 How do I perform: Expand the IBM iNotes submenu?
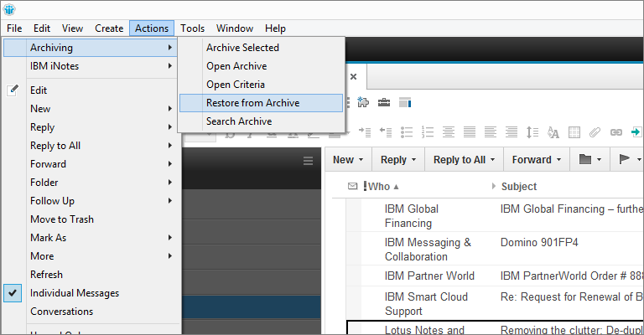pyautogui.click(x=91, y=66)
